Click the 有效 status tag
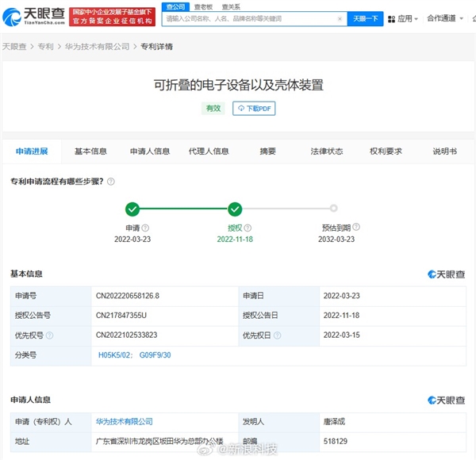Viewport: 476px width, 460px height. point(213,109)
